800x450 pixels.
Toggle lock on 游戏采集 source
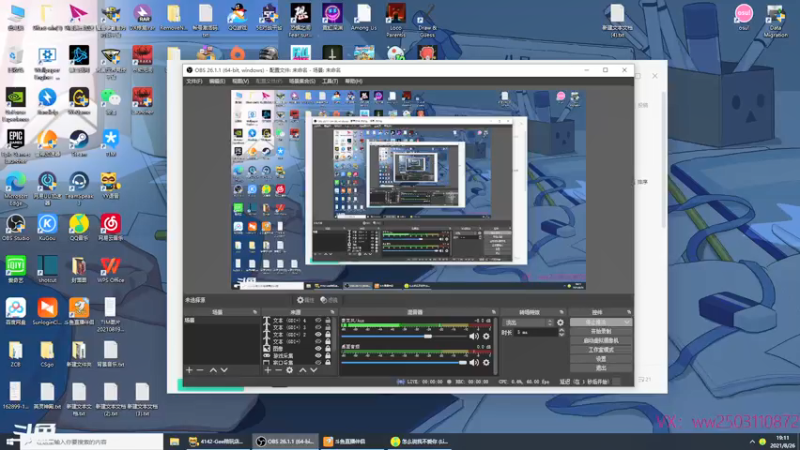328,356
